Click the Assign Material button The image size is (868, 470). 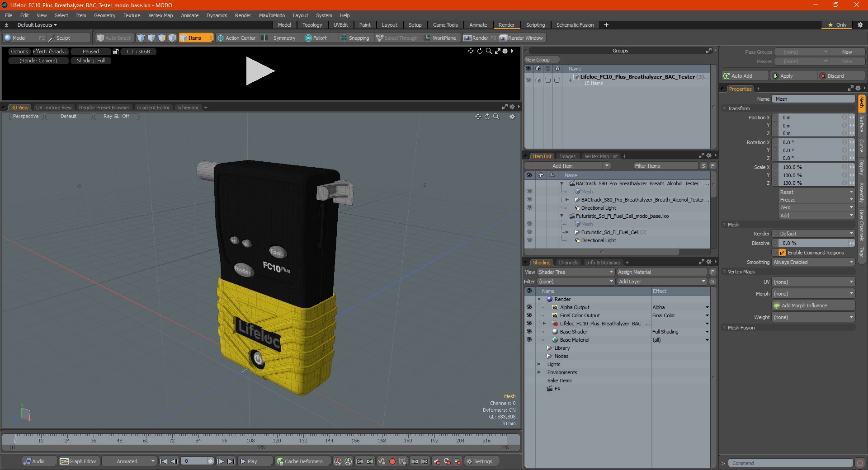pos(662,272)
